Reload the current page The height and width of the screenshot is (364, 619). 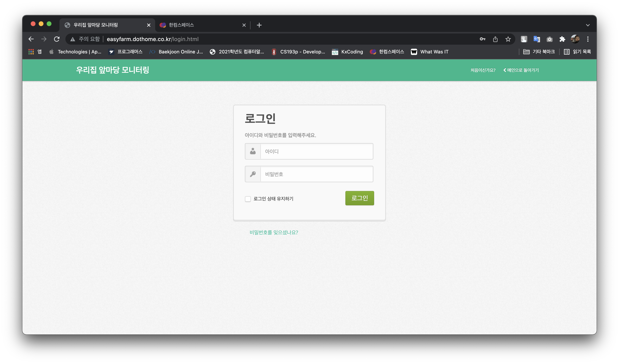57,39
